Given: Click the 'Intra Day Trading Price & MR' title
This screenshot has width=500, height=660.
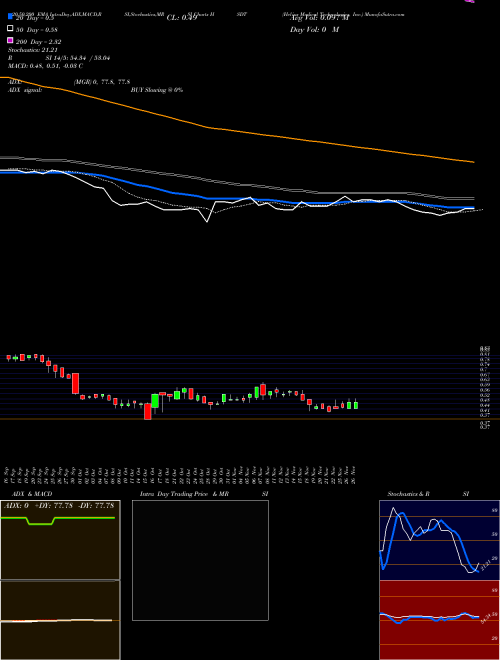Looking at the screenshot, I should click(x=184, y=494).
